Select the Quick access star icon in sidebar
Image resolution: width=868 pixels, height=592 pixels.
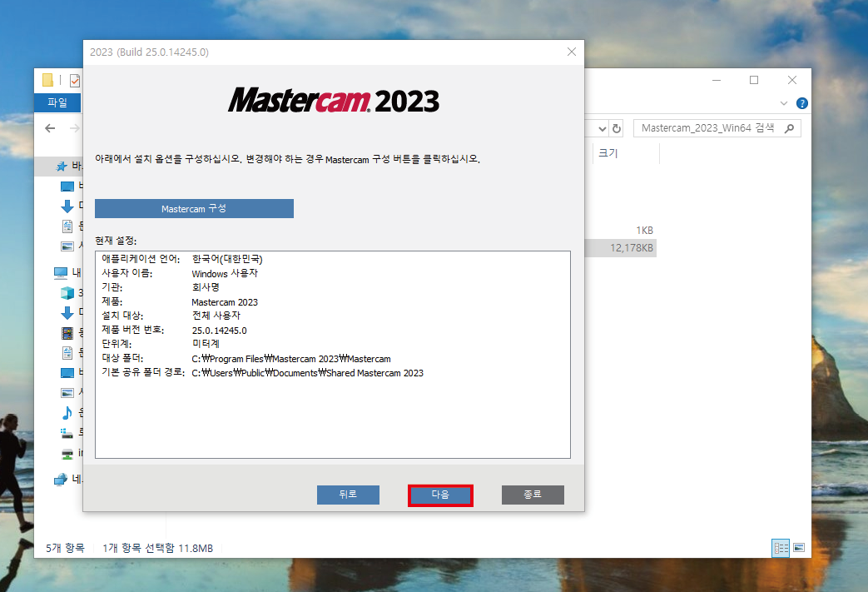[62, 167]
